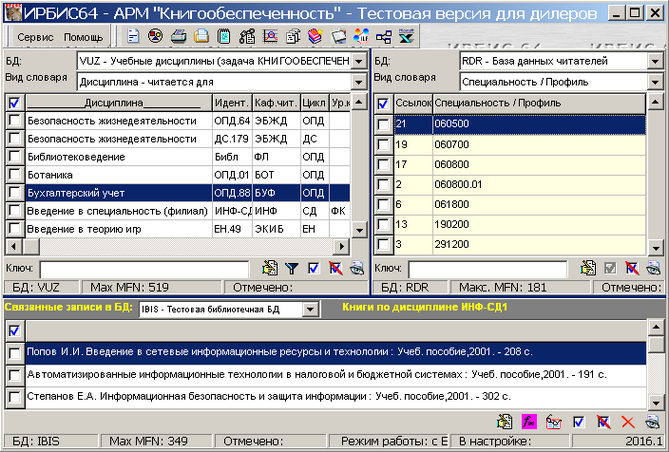Tick the checkbox next to the Попов И.И. book
This screenshot has height=452, width=669.
pyautogui.click(x=15, y=353)
